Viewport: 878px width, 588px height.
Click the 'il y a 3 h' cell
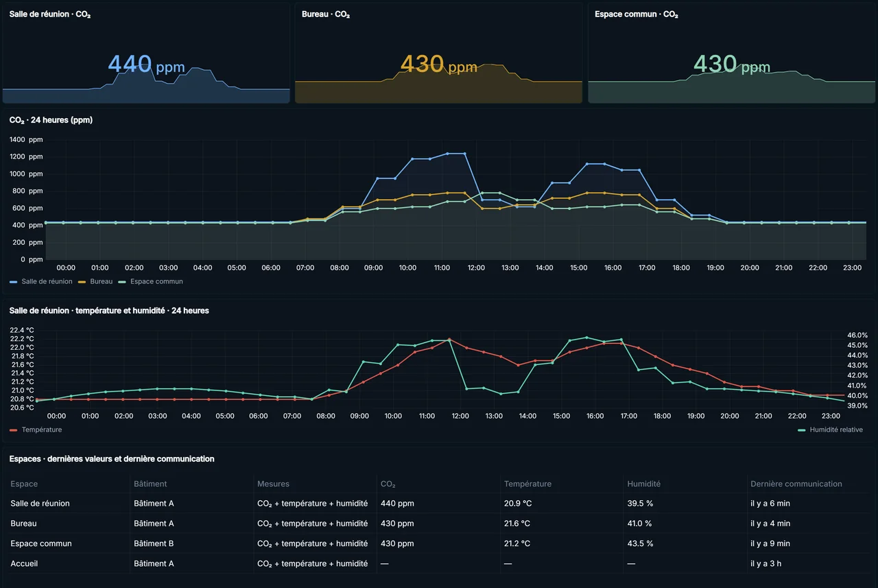point(767,563)
